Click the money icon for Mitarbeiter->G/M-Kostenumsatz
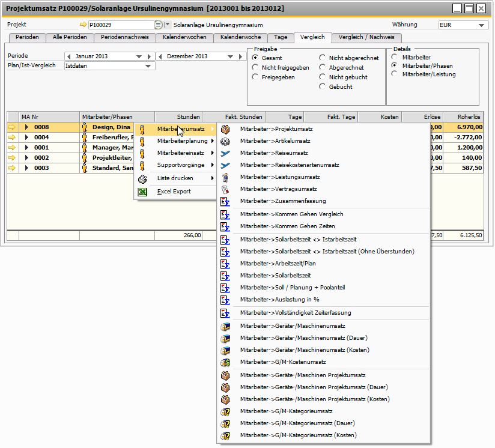 click(x=225, y=362)
